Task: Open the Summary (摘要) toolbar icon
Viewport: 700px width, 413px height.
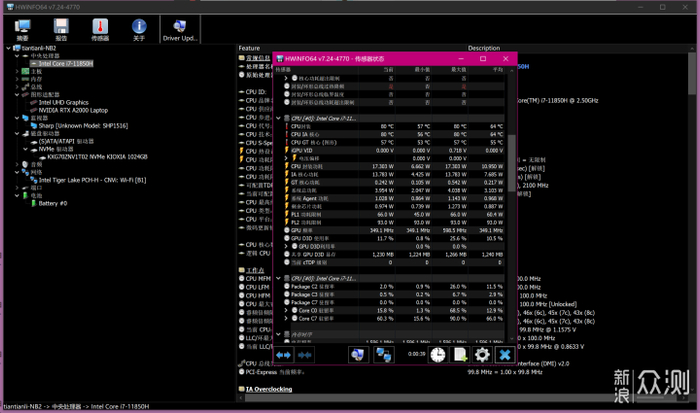Action: 22,28
